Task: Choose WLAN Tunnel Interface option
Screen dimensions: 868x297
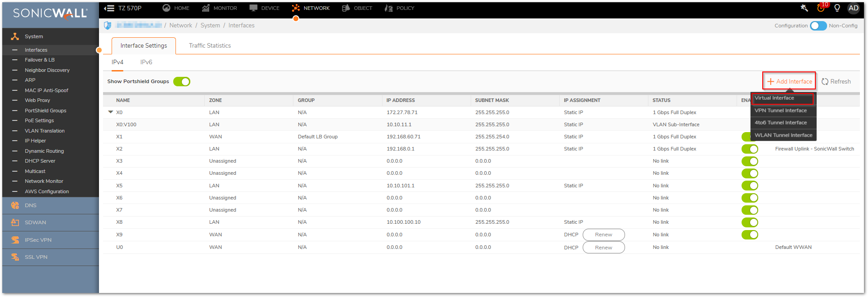Action: coord(783,135)
